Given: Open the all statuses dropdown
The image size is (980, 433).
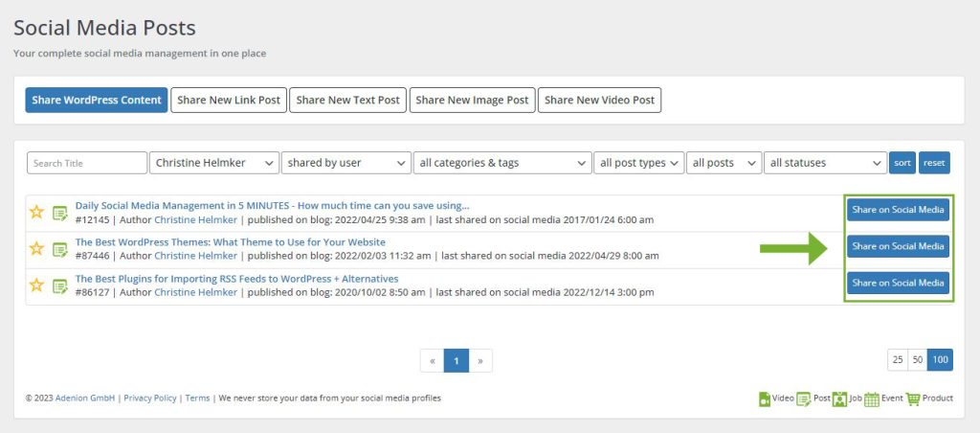Looking at the screenshot, I should point(826,163).
